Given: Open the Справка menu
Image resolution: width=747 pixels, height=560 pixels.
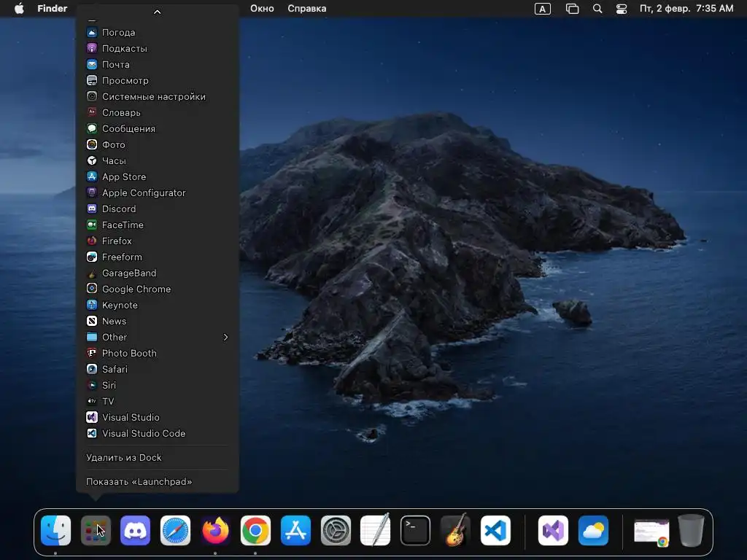Looking at the screenshot, I should tap(307, 9).
